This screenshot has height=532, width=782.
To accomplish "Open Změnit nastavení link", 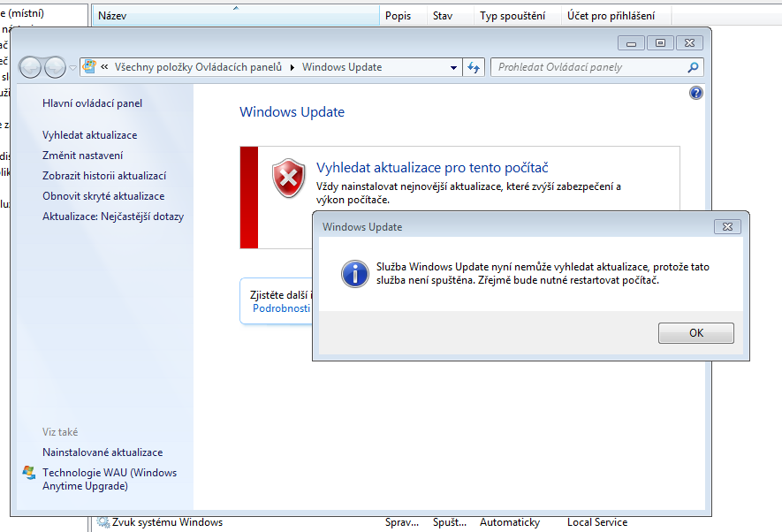I will [82, 156].
